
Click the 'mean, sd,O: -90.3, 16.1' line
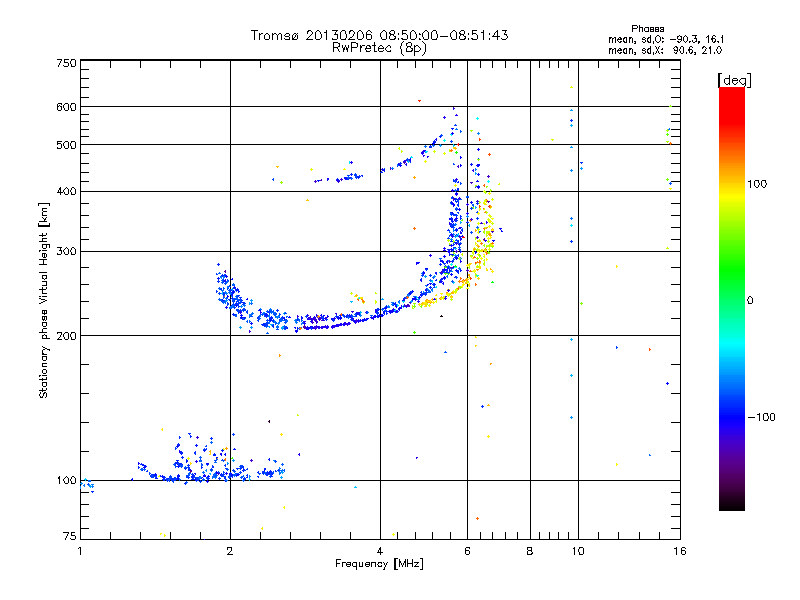tap(666, 39)
